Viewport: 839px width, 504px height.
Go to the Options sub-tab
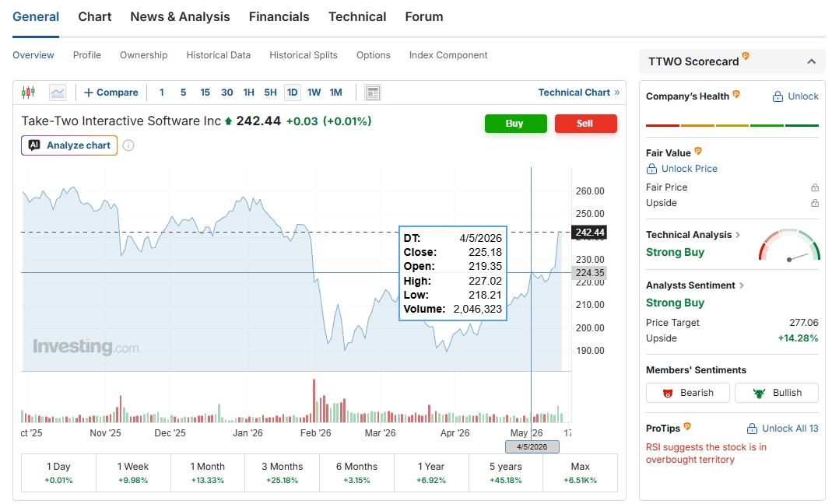[x=374, y=55]
